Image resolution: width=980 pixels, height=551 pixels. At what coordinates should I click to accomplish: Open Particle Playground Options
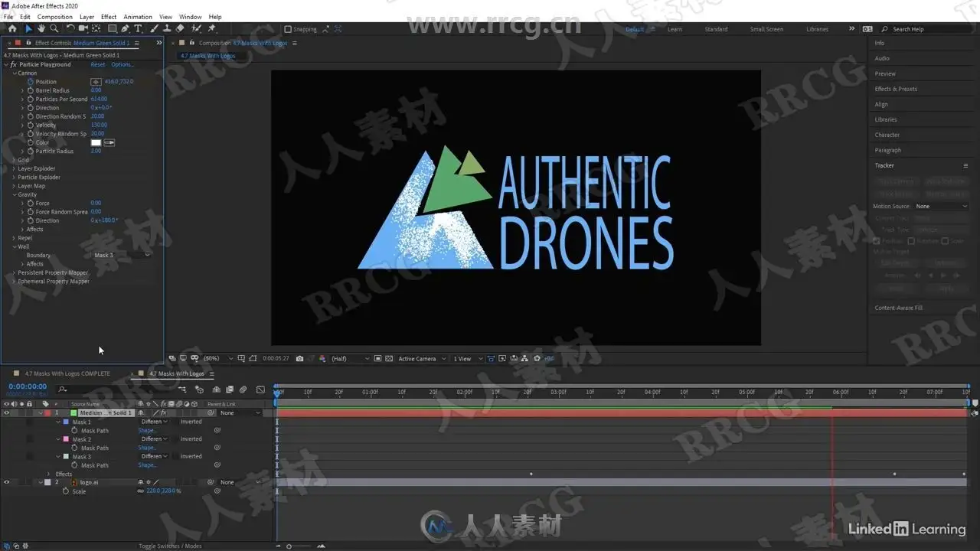[122, 64]
